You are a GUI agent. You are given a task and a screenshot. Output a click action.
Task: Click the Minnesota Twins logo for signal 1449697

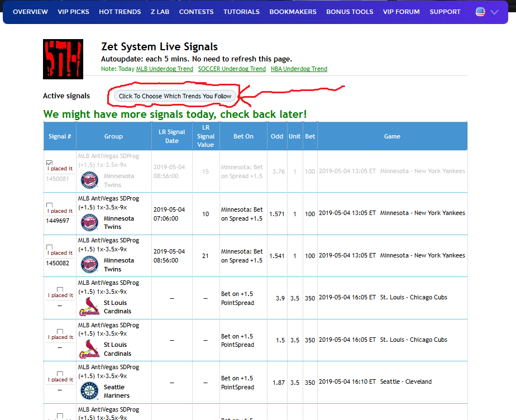(89, 222)
